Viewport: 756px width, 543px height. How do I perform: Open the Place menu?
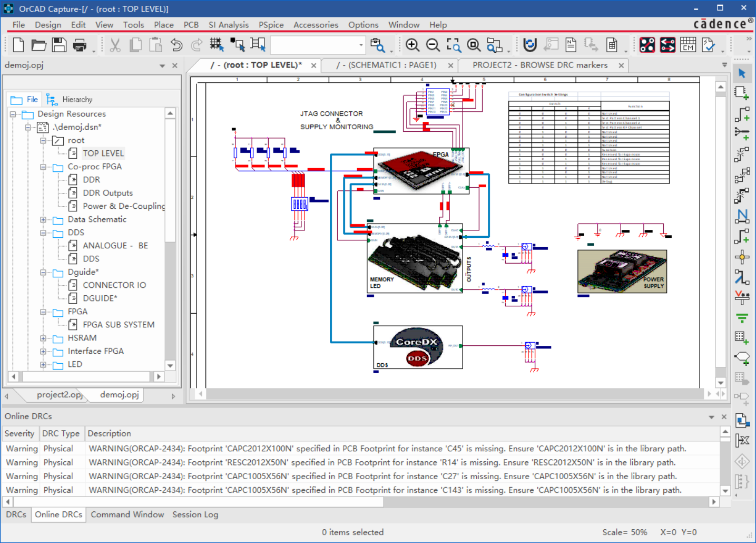click(164, 25)
